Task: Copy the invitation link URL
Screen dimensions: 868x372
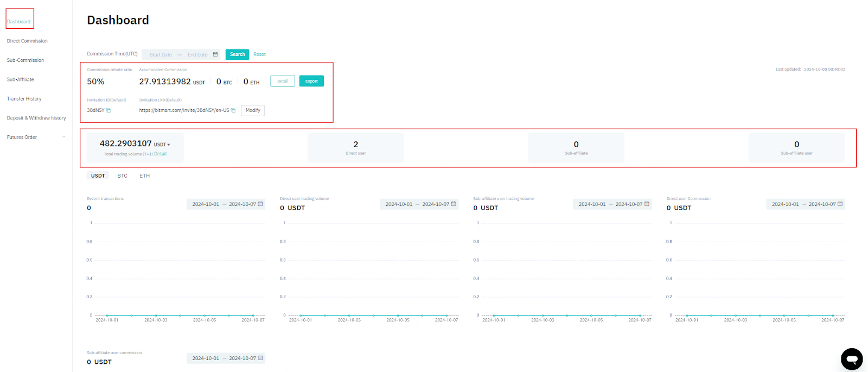Action: click(233, 110)
